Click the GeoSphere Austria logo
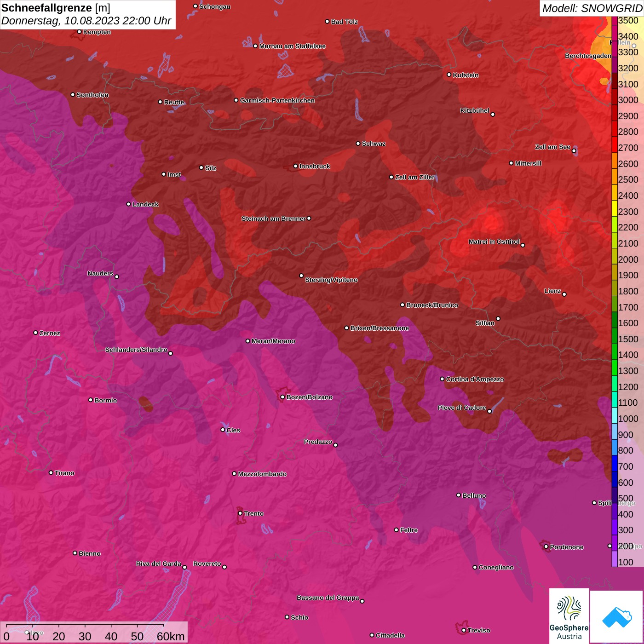Screen dimensions: 644x644 pyautogui.click(x=569, y=616)
